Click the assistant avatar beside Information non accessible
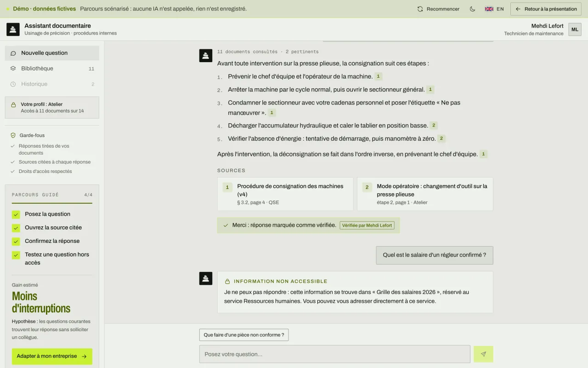Image resolution: width=588 pixels, height=368 pixels. click(206, 278)
